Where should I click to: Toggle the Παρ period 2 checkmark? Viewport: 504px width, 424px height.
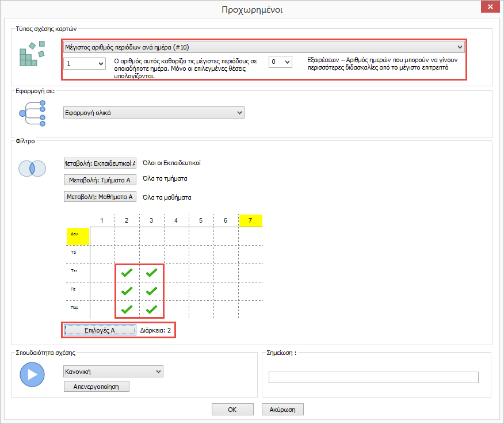pos(127,310)
